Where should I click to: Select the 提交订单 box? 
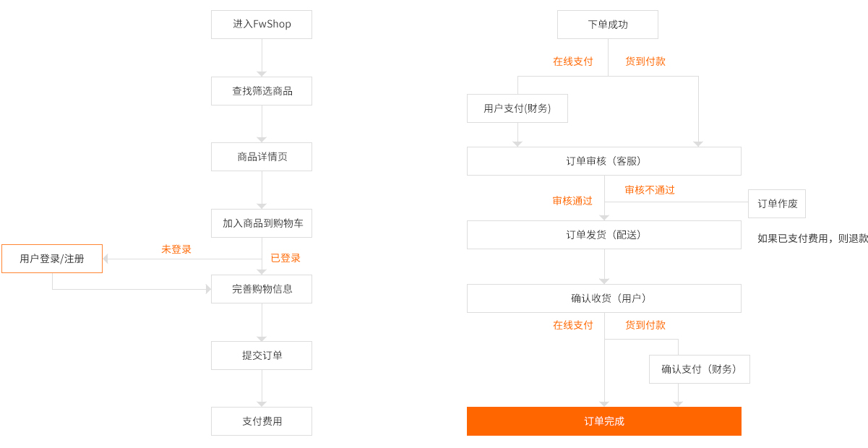click(x=262, y=356)
